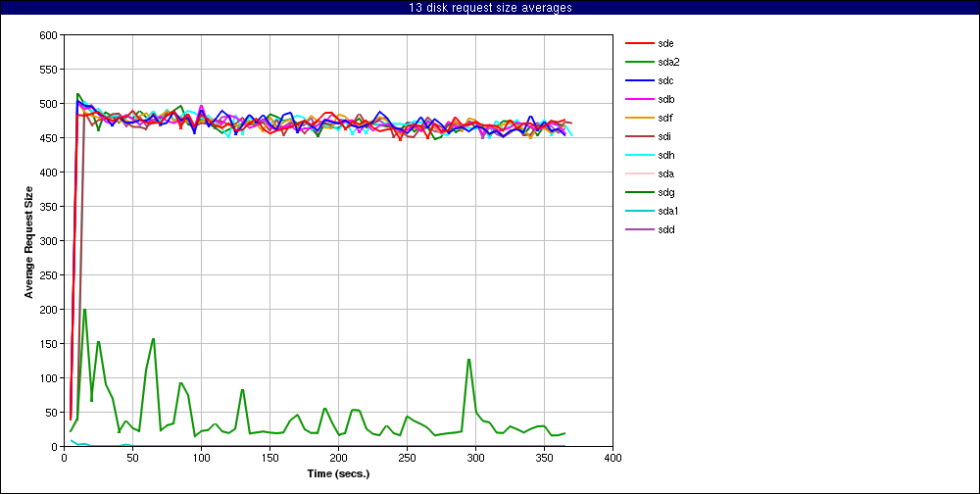The height and width of the screenshot is (494, 980).
Task: Click the chart title '13 disk request size averages'
Action: (x=490, y=8)
